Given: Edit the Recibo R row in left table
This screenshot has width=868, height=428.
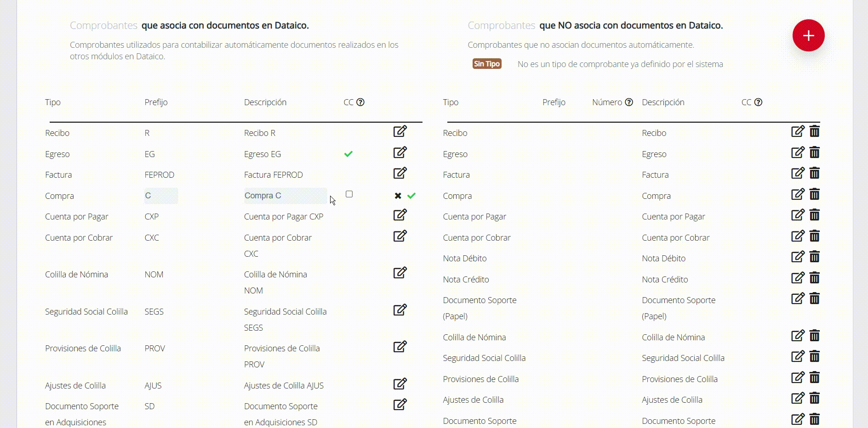Looking at the screenshot, I should point(400,131).
